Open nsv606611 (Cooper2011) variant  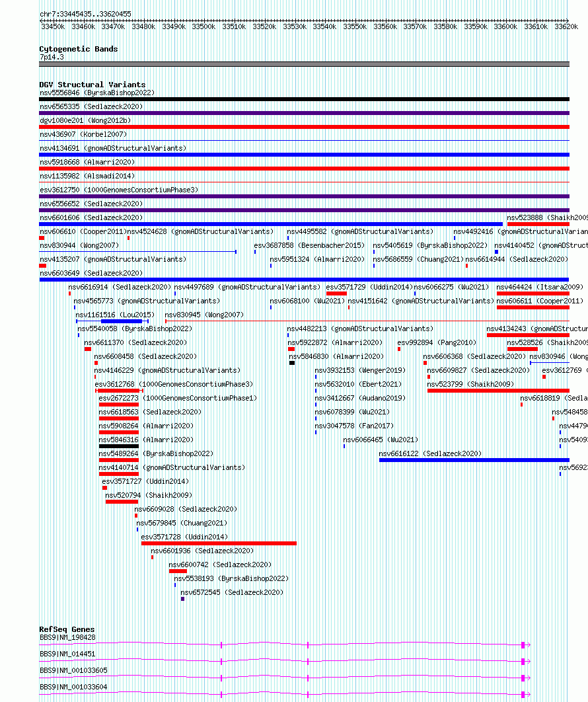(x=540, y=301)
